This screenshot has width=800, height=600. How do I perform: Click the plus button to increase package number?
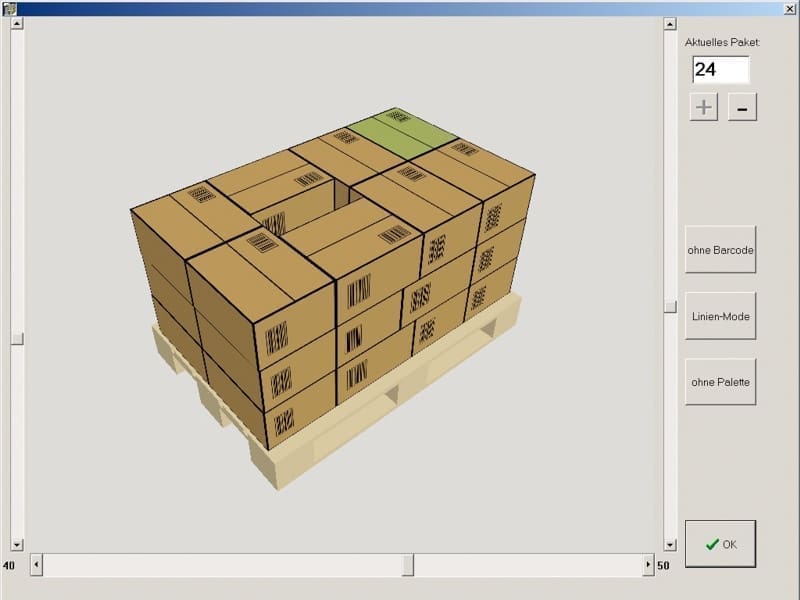(704, 107)
